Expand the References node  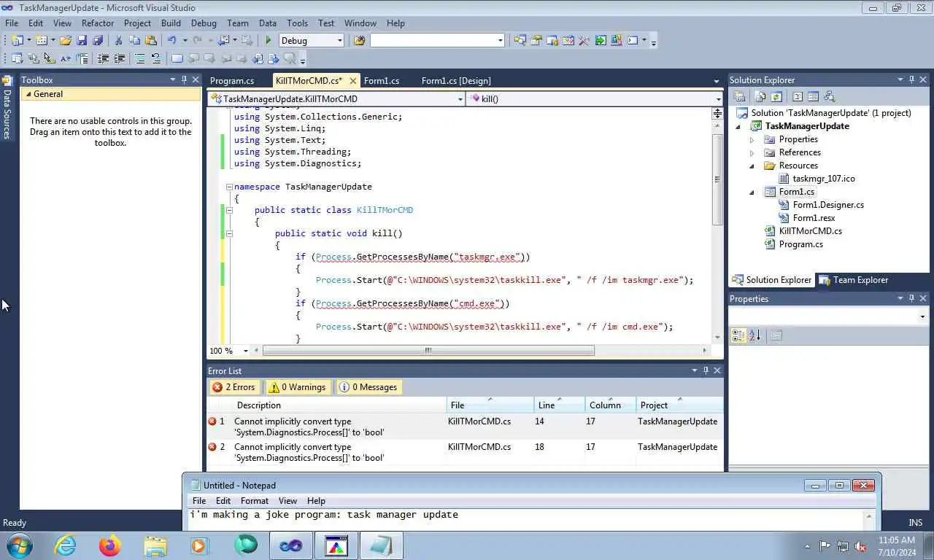(752, 152)
